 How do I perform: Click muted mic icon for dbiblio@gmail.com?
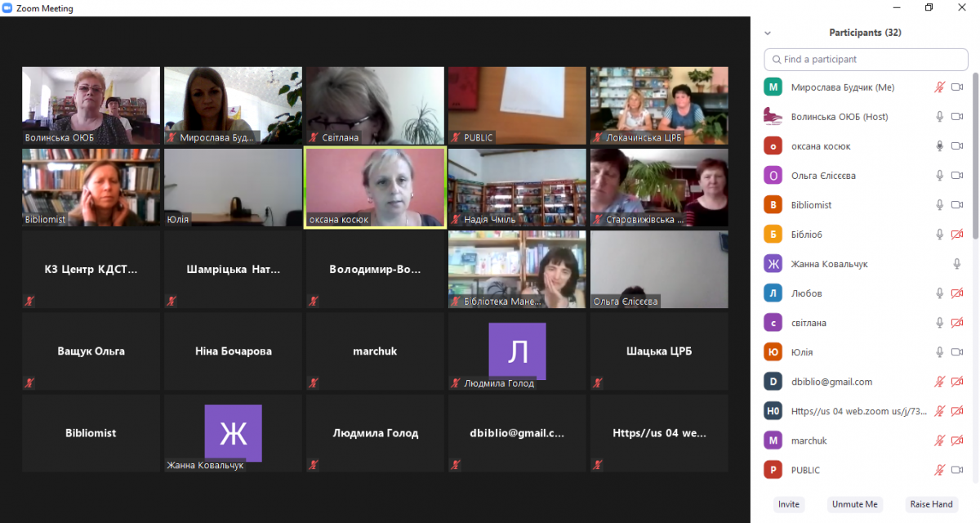(939, 382)
